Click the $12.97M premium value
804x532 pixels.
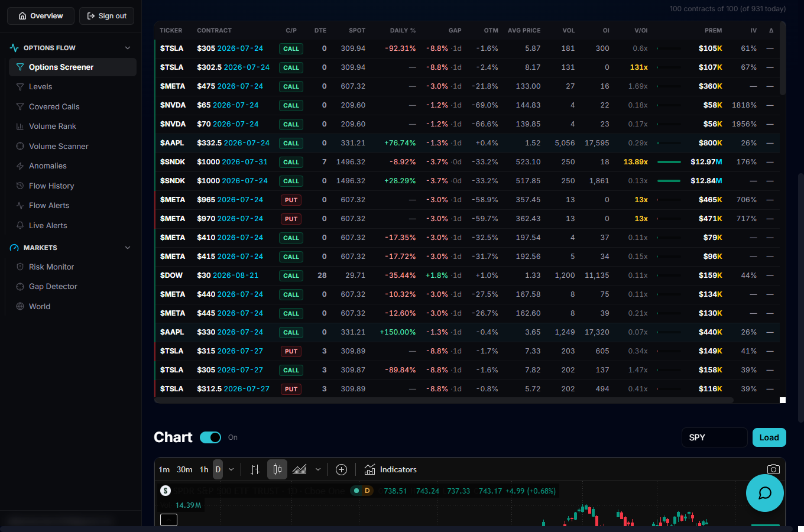pos(706,162)
